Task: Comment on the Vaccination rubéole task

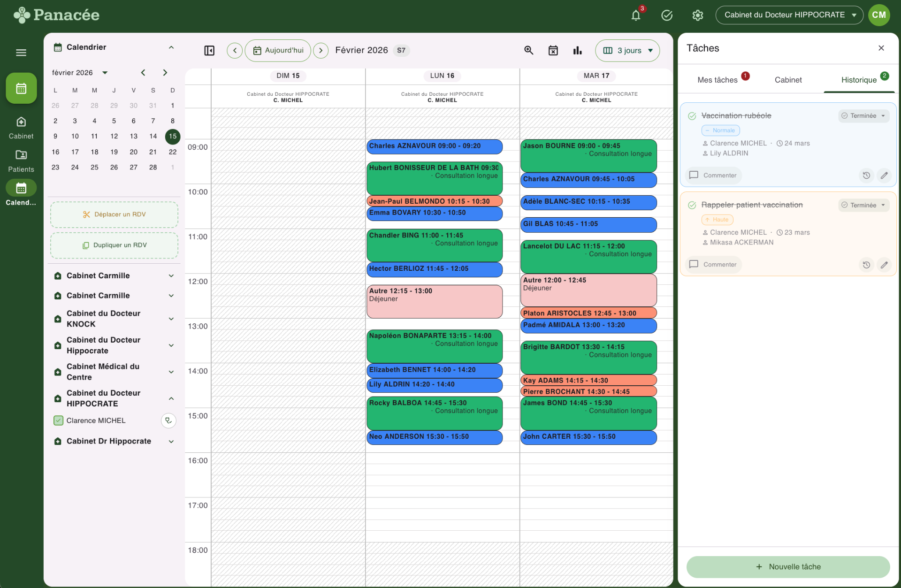Action: pos(713,176)
